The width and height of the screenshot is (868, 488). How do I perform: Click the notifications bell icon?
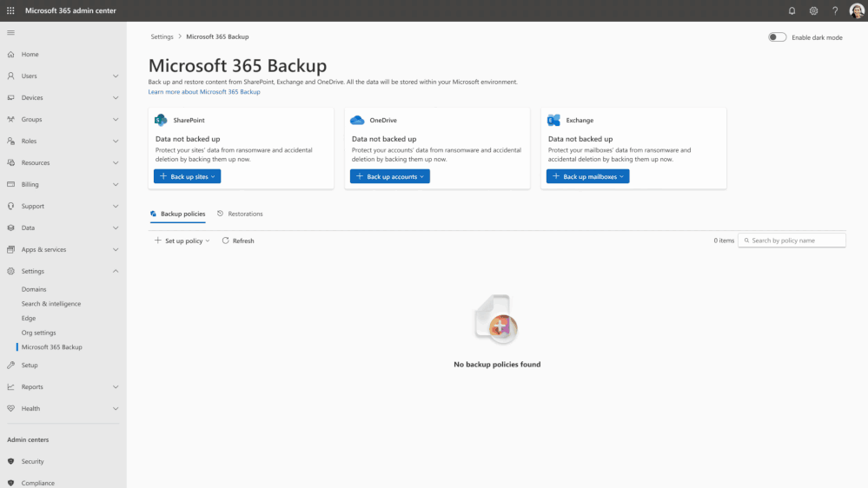[x=792, y=10]
